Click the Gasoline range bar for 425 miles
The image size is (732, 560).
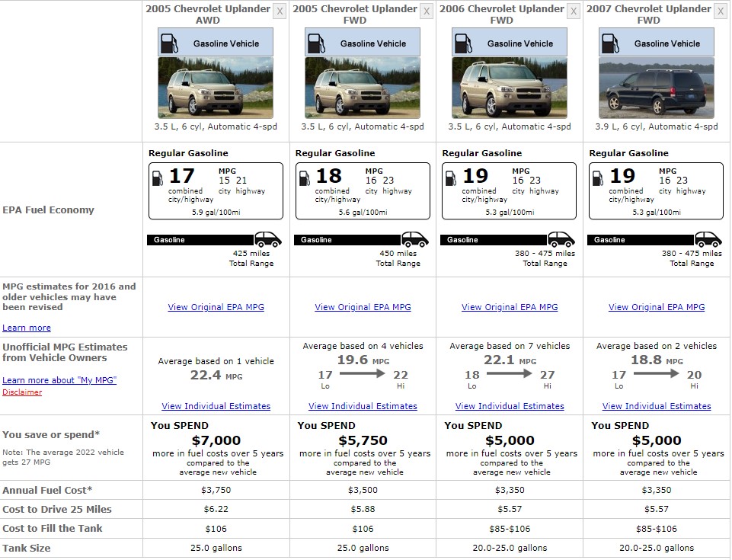point(201,239)
